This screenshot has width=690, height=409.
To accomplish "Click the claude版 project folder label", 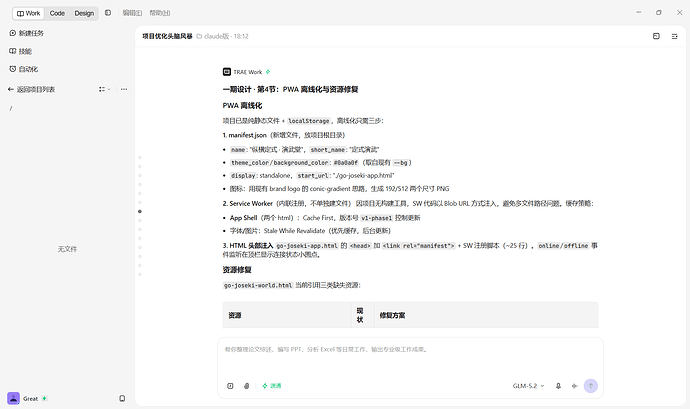I will point(213,36).
